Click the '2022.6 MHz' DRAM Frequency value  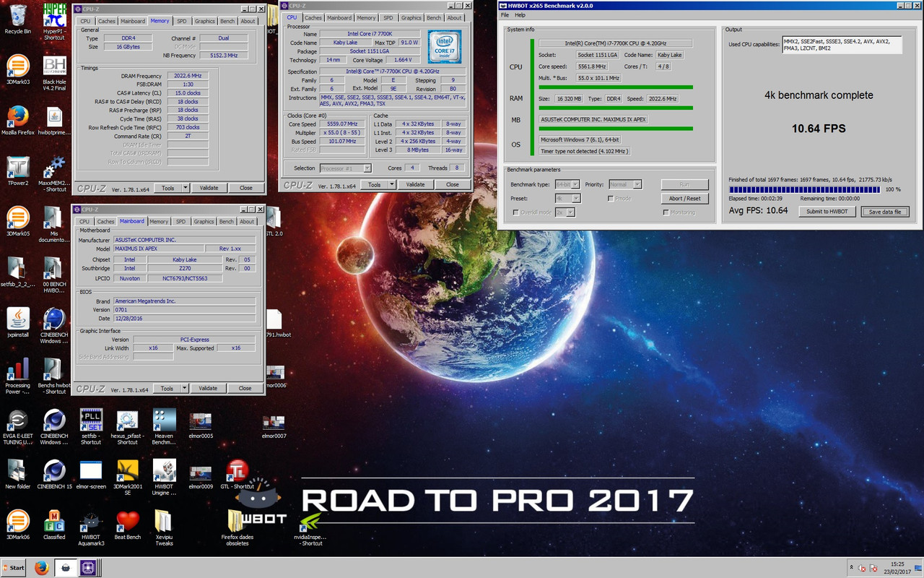tap(188, 75)
